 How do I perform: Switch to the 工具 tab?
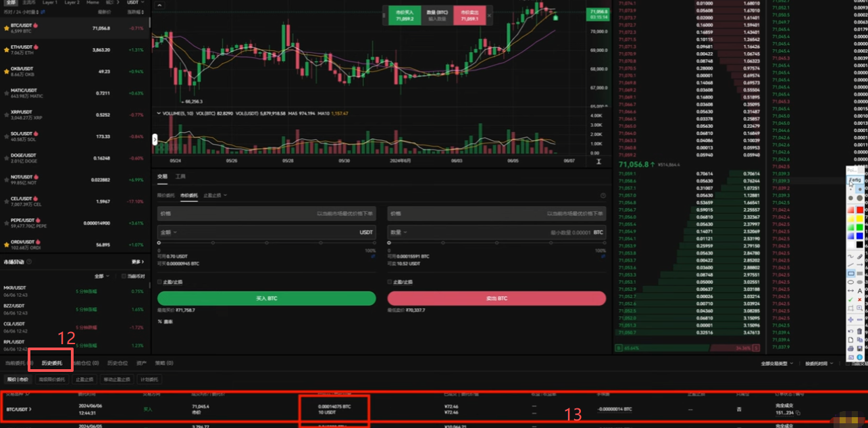tap(180, 176)
